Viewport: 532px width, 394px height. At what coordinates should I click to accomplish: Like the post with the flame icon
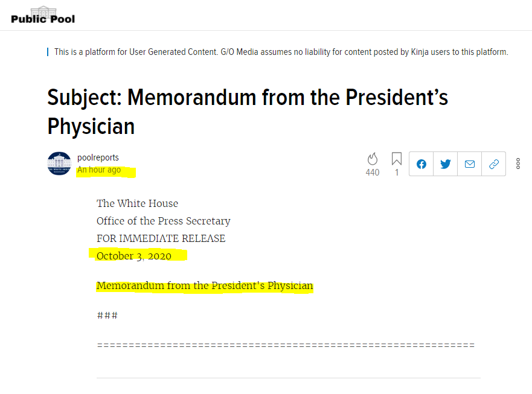373,159
